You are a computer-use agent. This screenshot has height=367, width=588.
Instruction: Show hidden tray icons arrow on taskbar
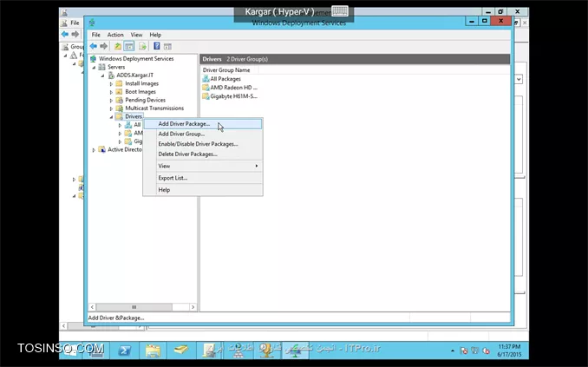[453, 351]
